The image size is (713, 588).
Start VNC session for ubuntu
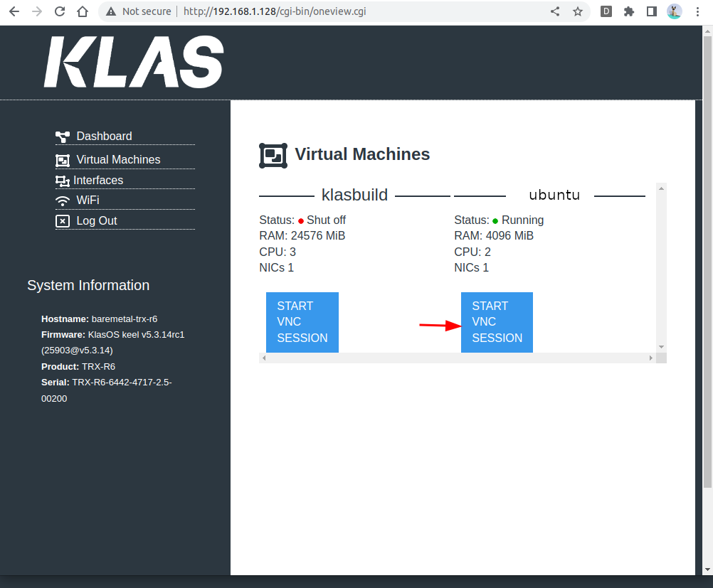(x=497, y=322)
